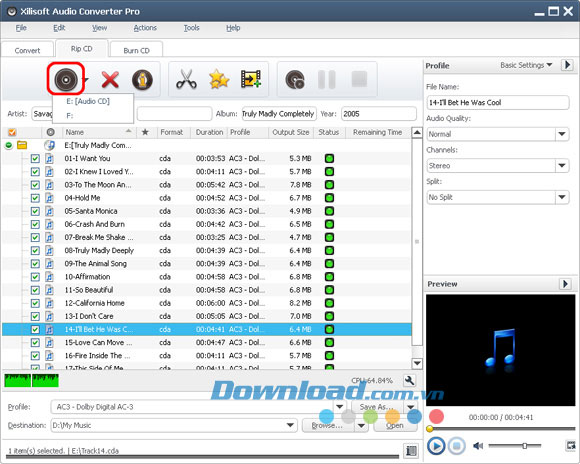
Task: Click the Save As... button
Action: 378,407
